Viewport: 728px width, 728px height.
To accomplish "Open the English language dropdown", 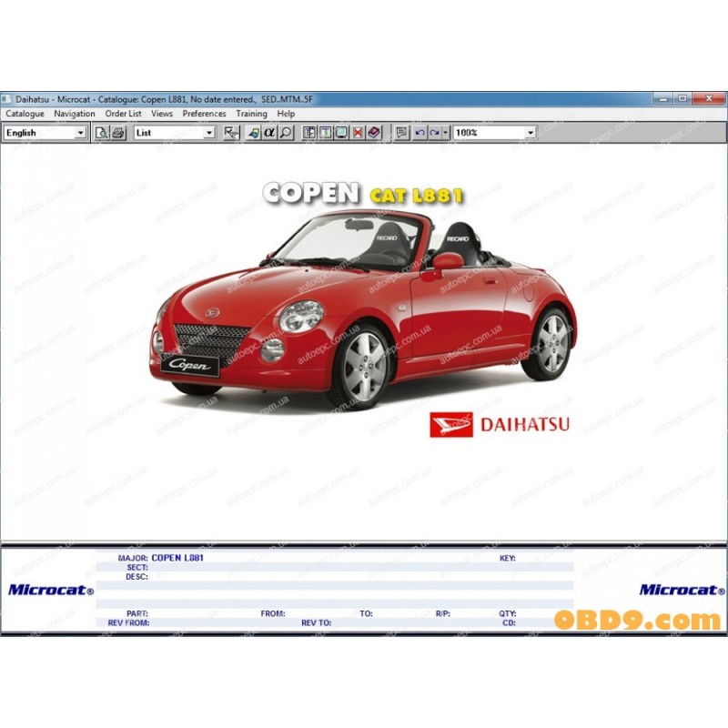I will (80, 133).
